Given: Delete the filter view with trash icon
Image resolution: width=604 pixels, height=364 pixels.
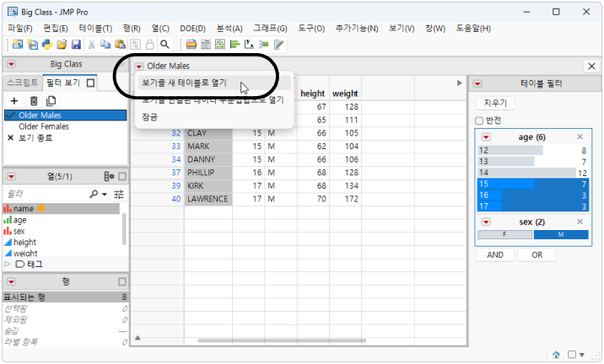Looking at the screenshot, I should pyautogui.click(x=34, y=101).
